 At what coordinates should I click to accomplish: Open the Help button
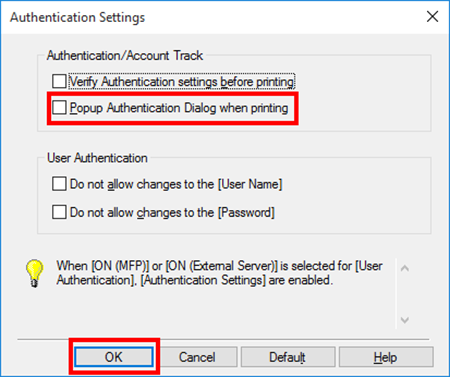pyautogui.click(x=386, y=357)
